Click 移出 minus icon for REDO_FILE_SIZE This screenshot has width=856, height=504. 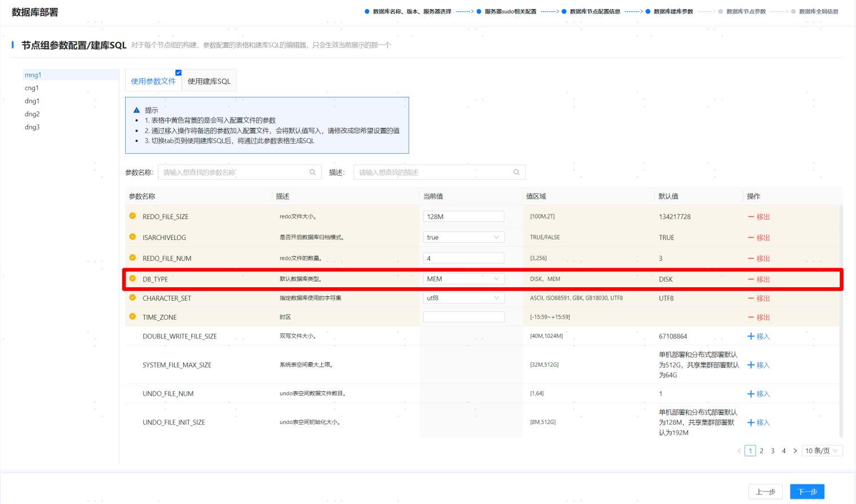pyautogui.click(x=751, y=217)
